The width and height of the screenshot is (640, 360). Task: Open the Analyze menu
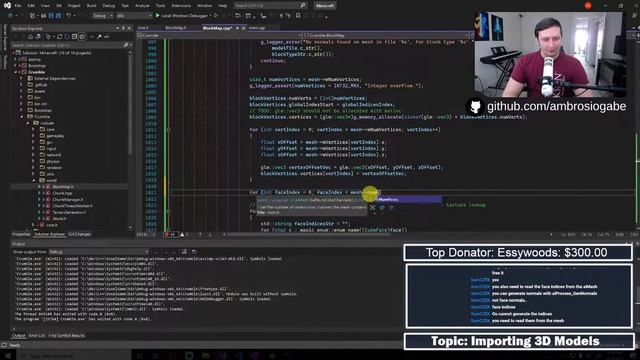click(142, 6)
